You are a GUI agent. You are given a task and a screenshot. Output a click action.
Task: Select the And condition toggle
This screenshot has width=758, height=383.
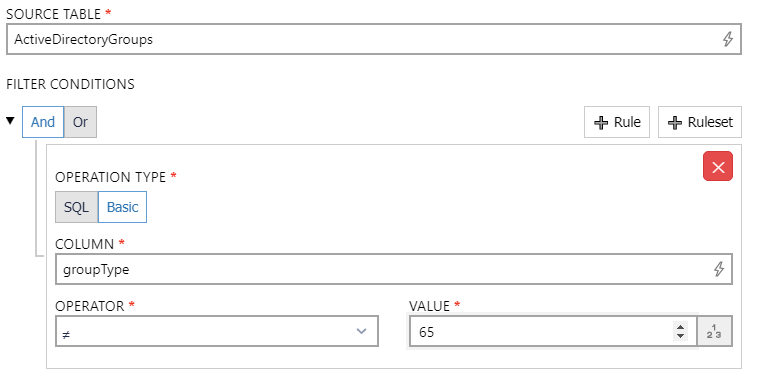pyautogui.click(x=43, y=122)
